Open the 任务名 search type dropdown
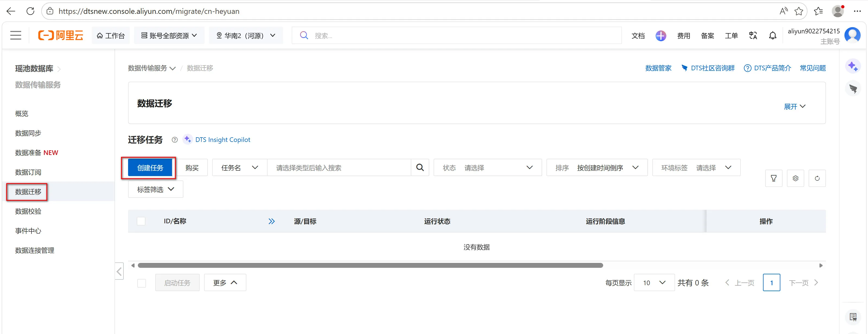Screen dimensions: 868x334 pyautogui.click(x=240, y=167)
